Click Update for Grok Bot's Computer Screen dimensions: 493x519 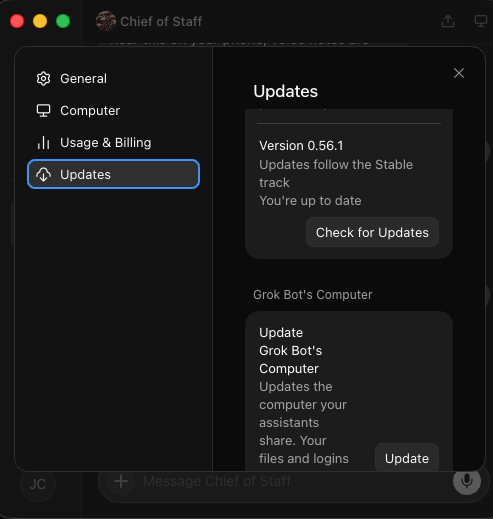pos(407,459)
